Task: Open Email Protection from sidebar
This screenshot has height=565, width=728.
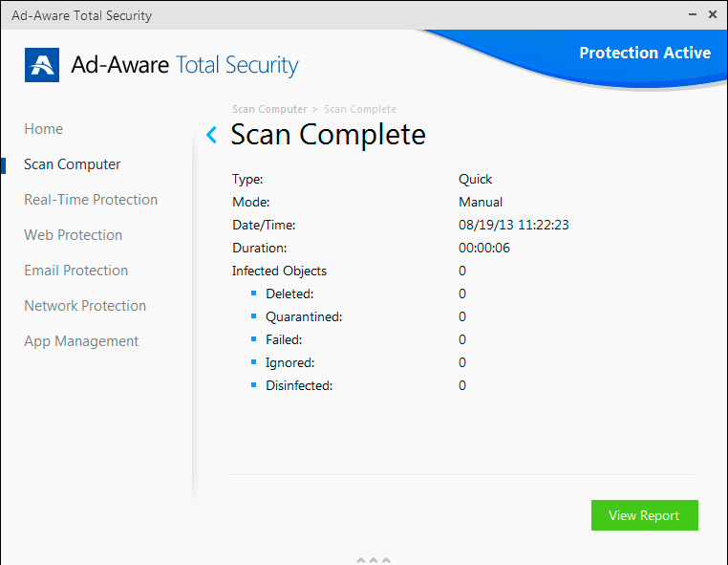Action: pos(75,271)
